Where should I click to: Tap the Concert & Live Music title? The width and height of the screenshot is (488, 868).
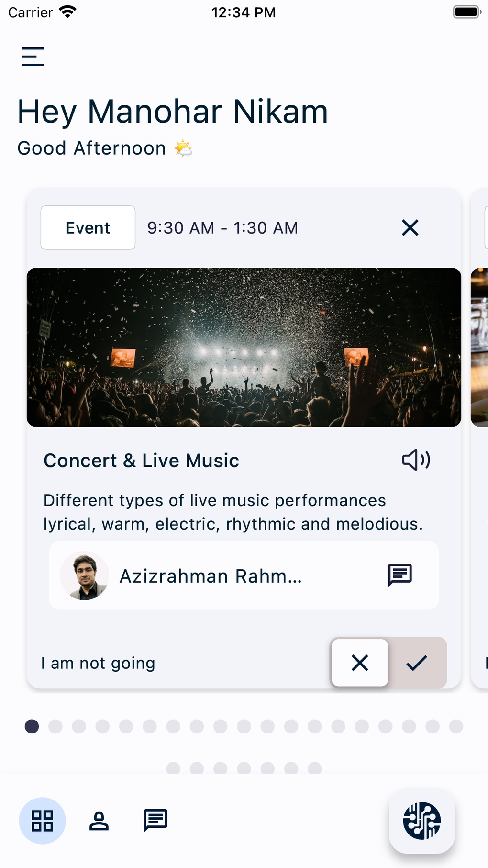[x=142, y=461]
